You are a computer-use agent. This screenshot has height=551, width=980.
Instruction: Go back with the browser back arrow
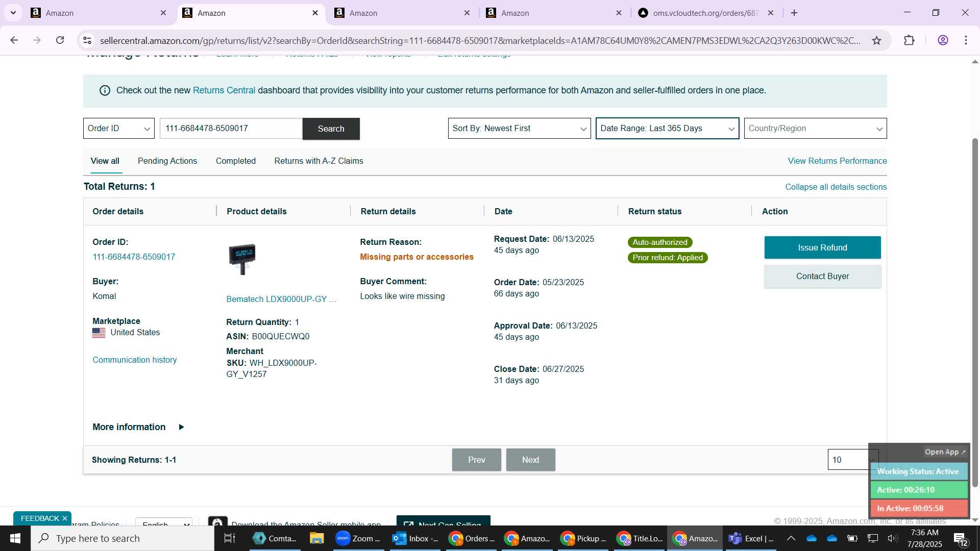14,40
